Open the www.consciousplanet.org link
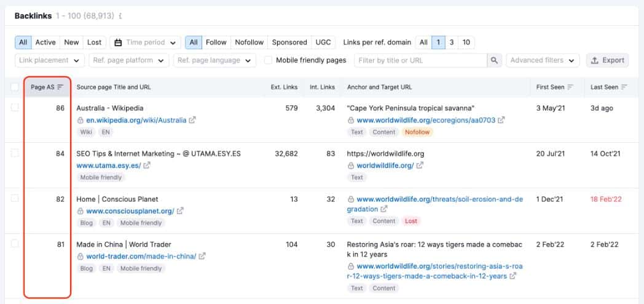The width and height of the screenshot is (644, 304). [x=130, y=211]
